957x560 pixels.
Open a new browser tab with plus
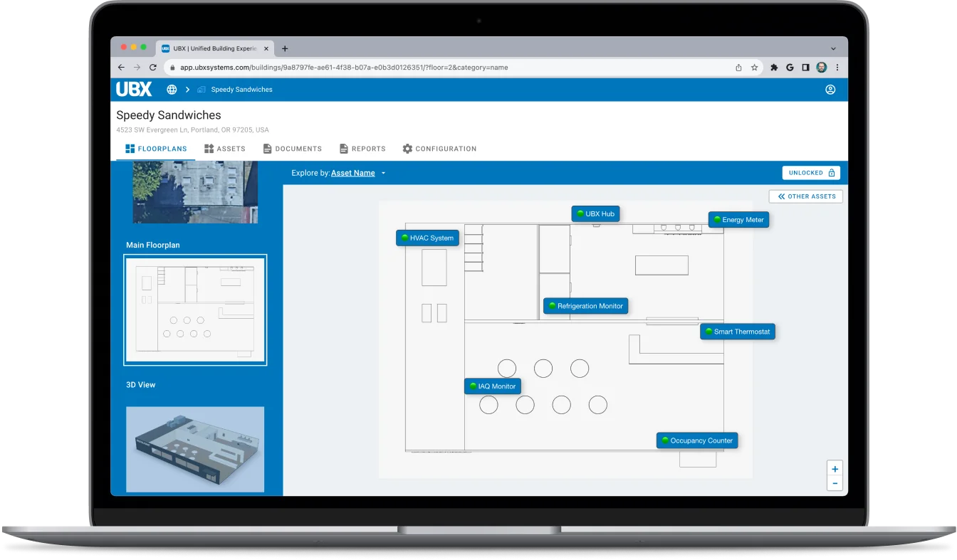point(285,48)
